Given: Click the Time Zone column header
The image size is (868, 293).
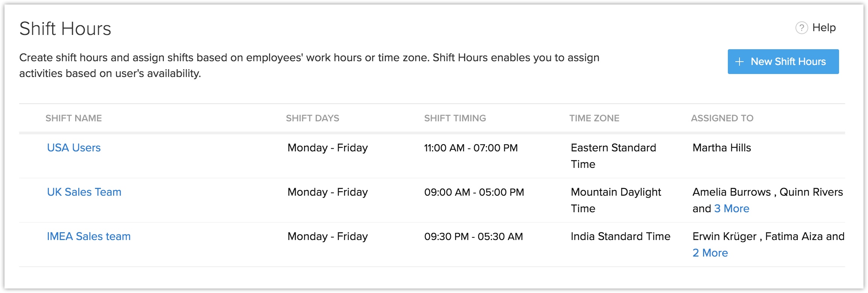Looking at the screenshot, I should tap(594, 118).
